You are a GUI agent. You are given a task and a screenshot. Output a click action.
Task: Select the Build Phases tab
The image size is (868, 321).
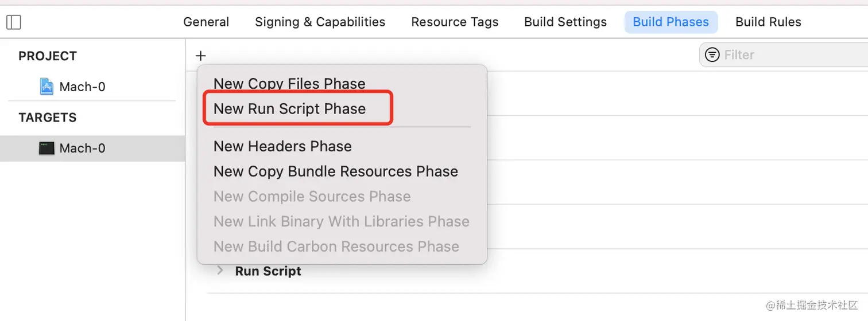point(671,22)
